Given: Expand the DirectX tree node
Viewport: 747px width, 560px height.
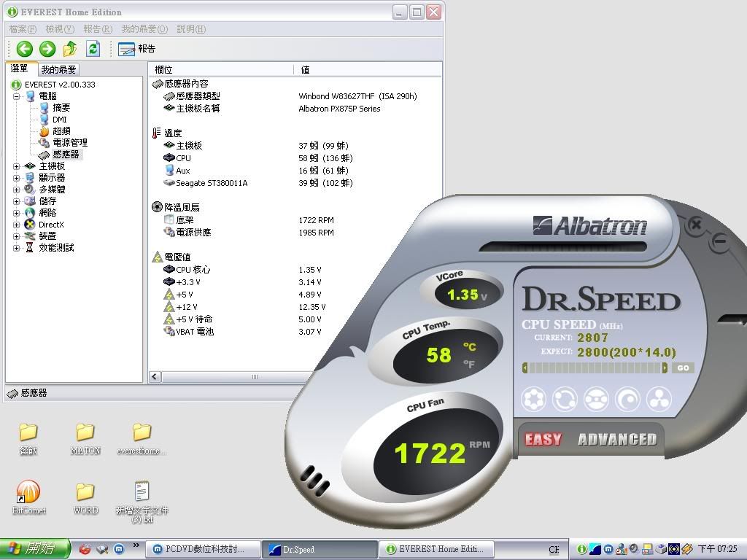Looking at the screenshot, I should tap(17, 225).
